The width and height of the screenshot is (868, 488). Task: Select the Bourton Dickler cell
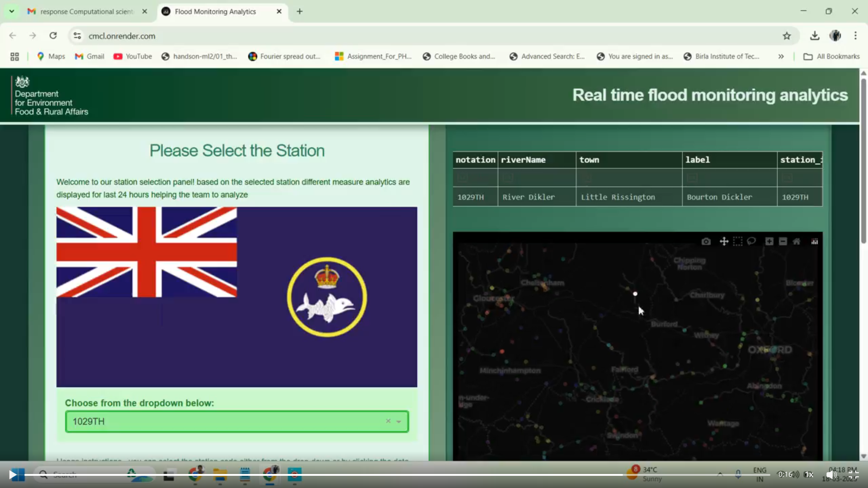point(730,197)
